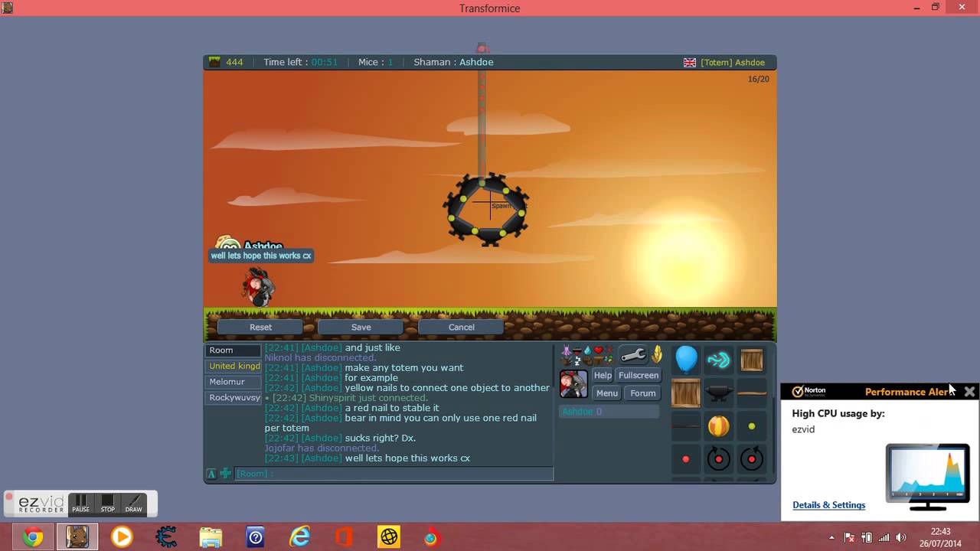Viewport: 980px width, 551px height.
Task: Use the laughing mouth emote
Action: pyautogui.click(x=577, y=350)
